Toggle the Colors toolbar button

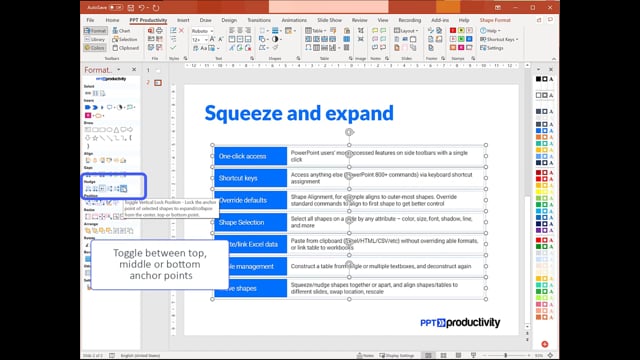(x=95, y=48)
